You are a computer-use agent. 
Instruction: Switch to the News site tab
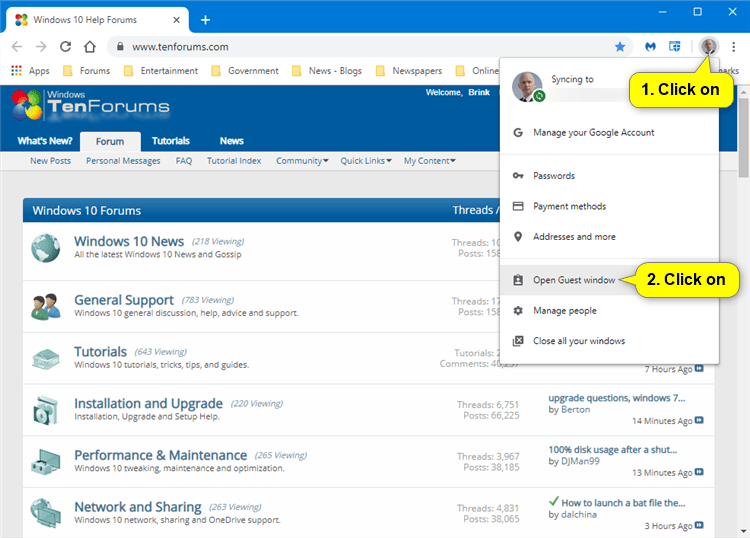pyautogui.click(x=232, y=141)
